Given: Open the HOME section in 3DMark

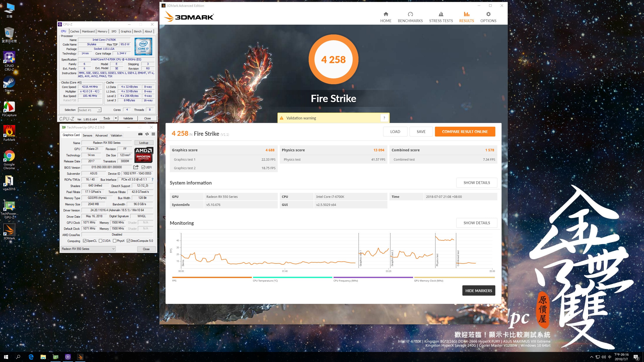Looking at the screenshot, I should click(x=386, y=17).
